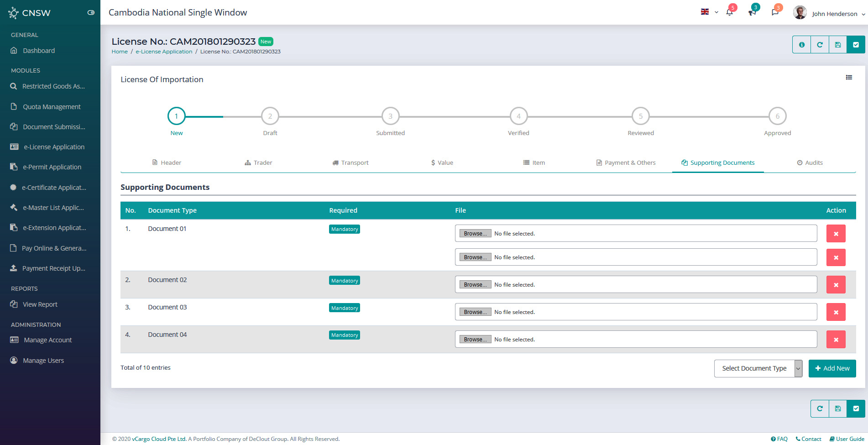This screenshot has height=445, width=868.
Task: Click the top save disk icon
Action: point(838,45)
